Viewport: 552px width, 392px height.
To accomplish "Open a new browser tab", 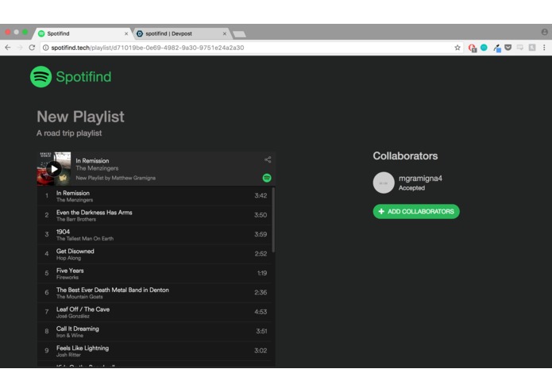I will click(240, 34).
